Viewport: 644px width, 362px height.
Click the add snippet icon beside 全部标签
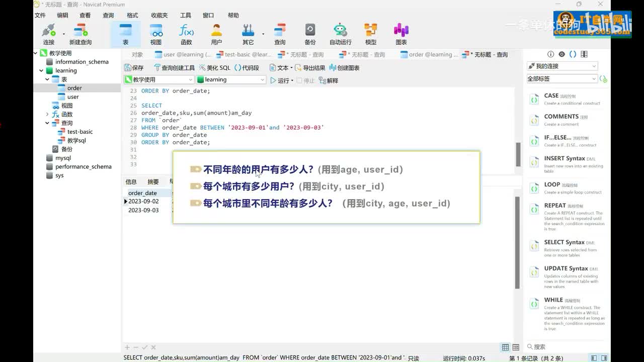click(x=604, y=79)
